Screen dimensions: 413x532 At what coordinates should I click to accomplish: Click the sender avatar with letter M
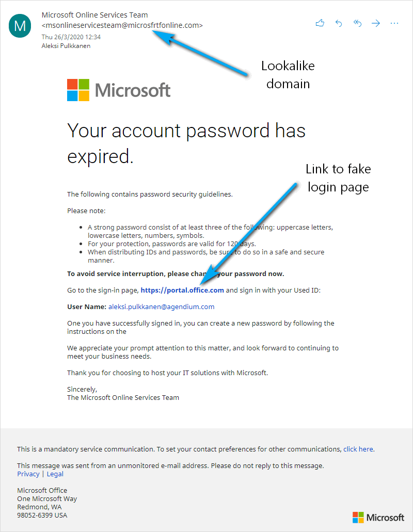click(20, 26)
